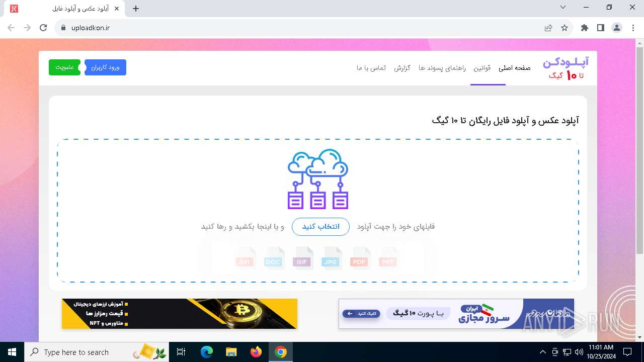The image size is (644, 362).
Task: Click the volume speaker tray icon
Action: (x=579, y=352)
